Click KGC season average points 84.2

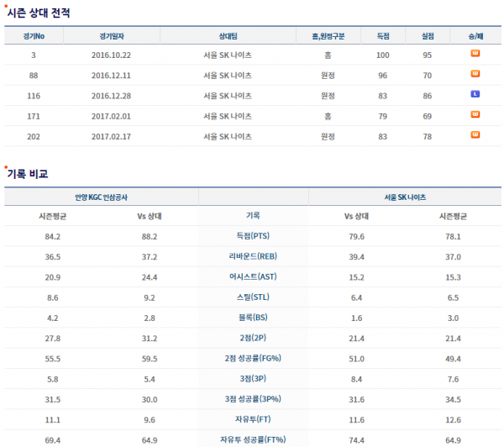53,237
